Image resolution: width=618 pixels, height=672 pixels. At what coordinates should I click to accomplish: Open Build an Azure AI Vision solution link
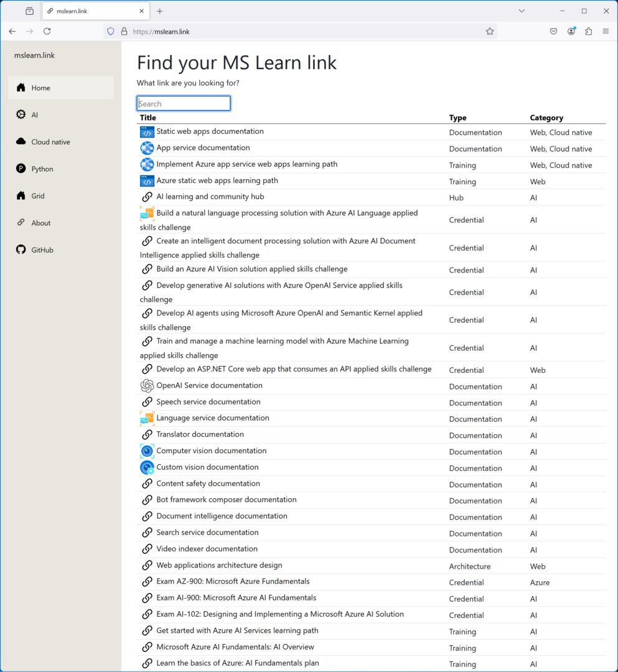click(252, 269)
